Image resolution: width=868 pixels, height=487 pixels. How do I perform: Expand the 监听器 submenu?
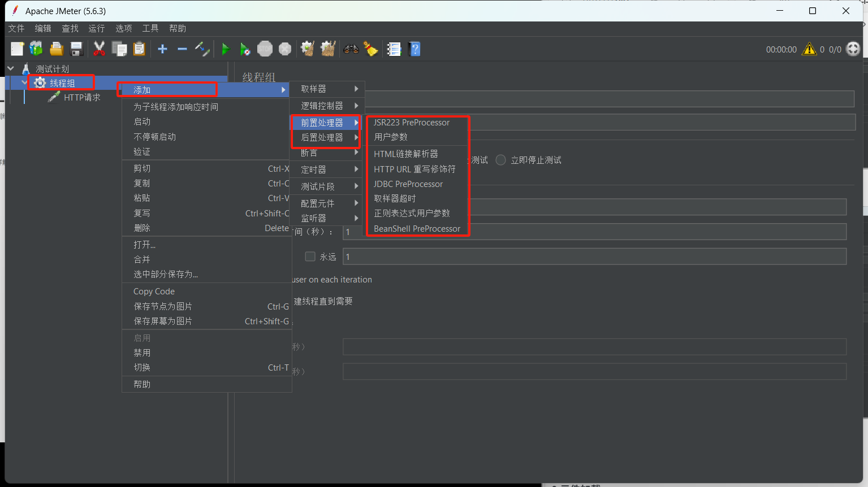[x=327, y=218]
